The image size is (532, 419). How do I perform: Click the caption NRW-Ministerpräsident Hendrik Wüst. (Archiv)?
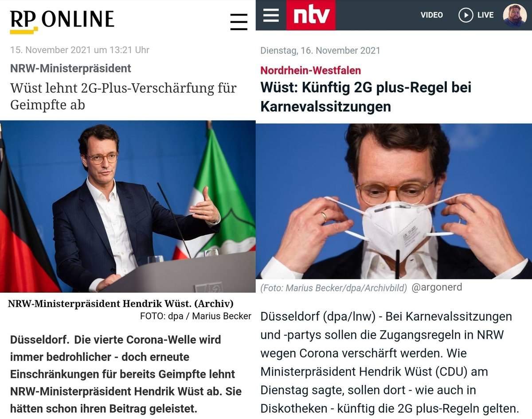pos(121,304)
